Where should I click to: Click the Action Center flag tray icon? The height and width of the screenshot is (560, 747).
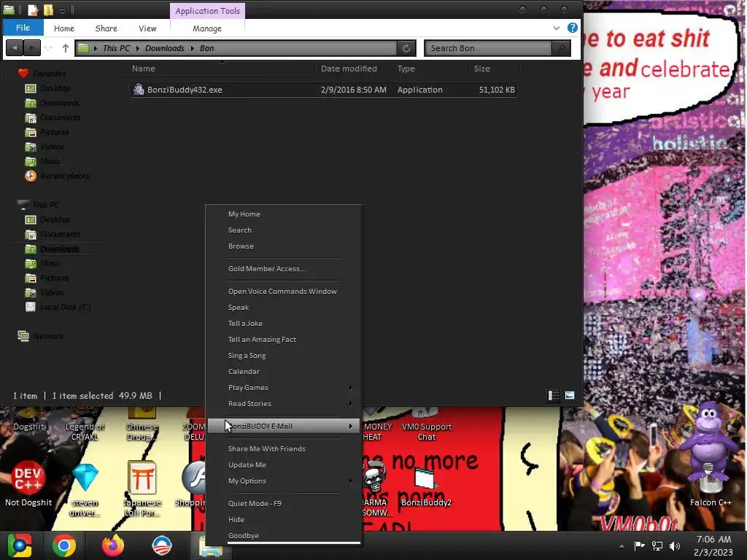639,545
